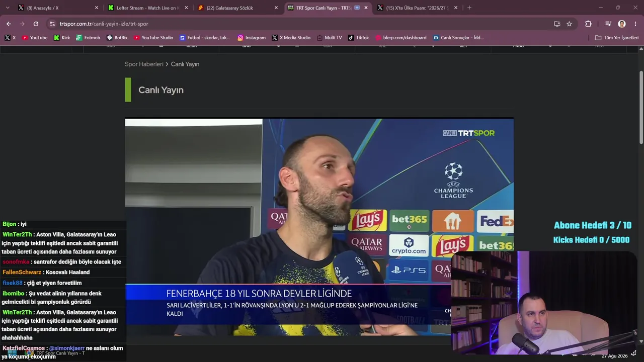Reload the TRT Spor page
This screenshot has width=644, height=362.
coord(36,24)
